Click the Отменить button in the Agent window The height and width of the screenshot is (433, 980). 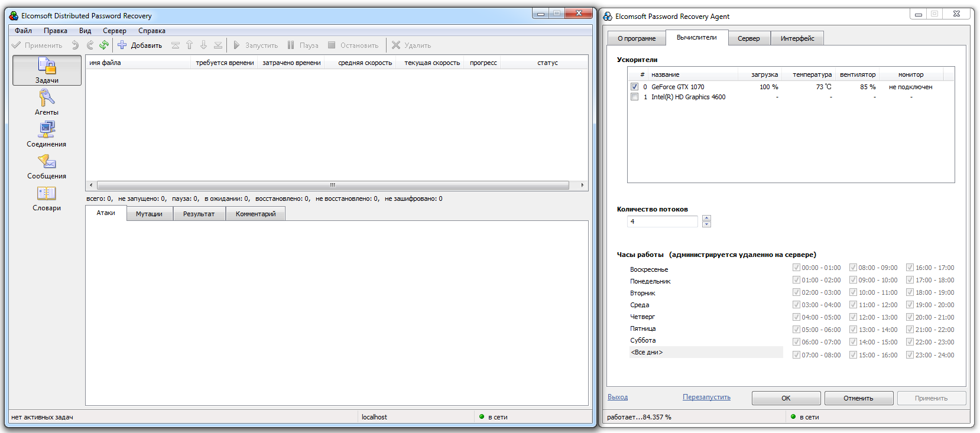(x=858, y=398)
